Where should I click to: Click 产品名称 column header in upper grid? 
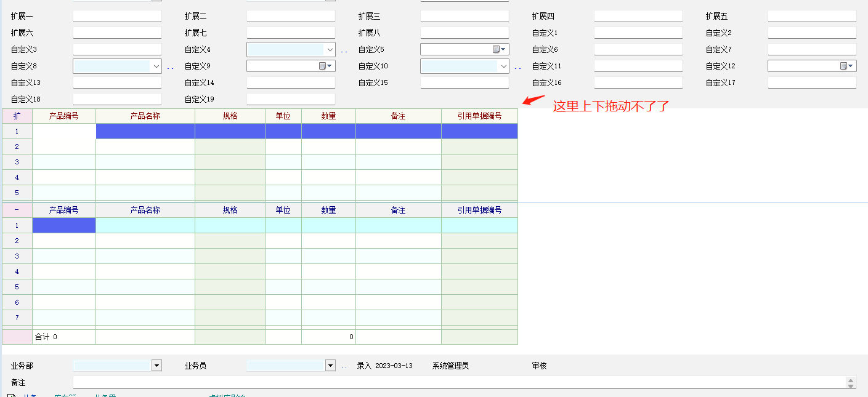point(145,116)
